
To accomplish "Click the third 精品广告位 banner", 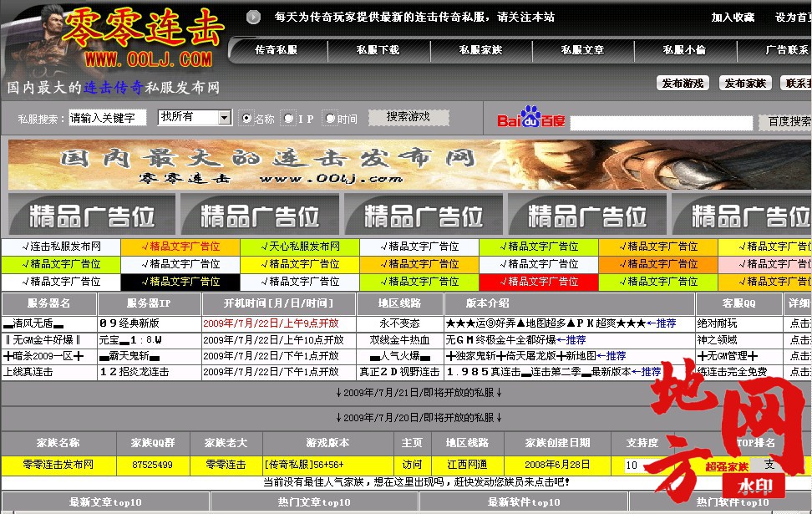I will click(x=424, y=215).
